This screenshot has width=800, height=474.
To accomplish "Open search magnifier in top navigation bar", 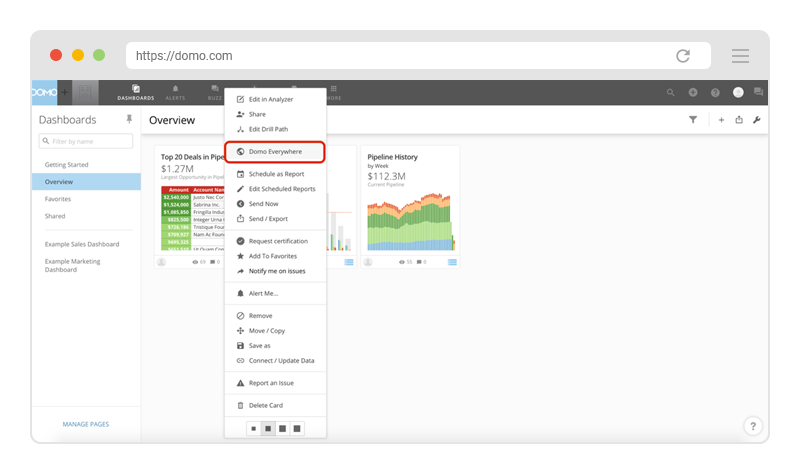I will (x=671, y=92).
